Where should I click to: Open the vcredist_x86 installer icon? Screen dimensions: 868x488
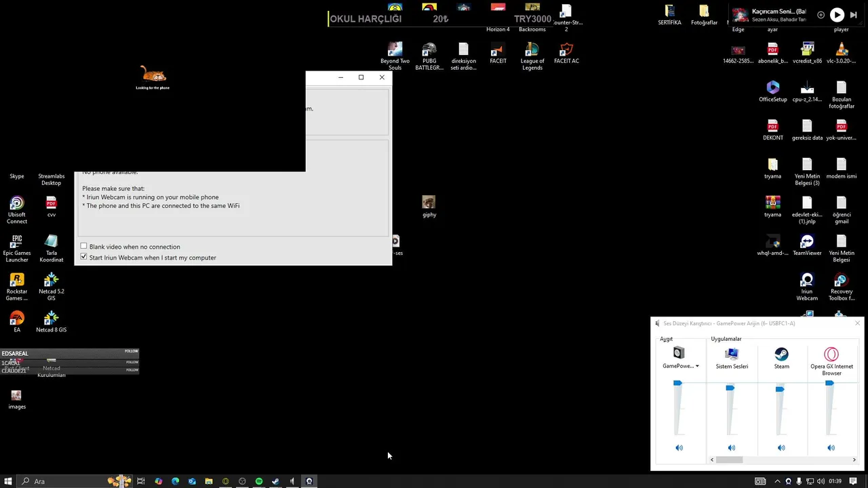coord(807,54)
